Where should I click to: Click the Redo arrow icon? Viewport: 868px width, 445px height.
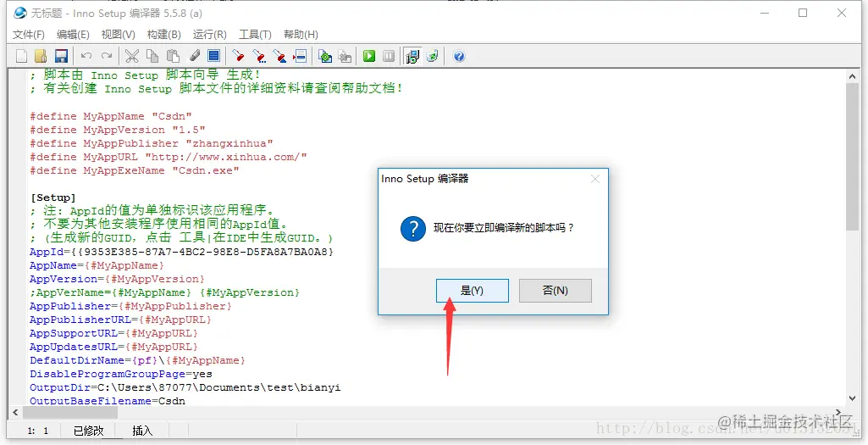click(x=107, y=56)
